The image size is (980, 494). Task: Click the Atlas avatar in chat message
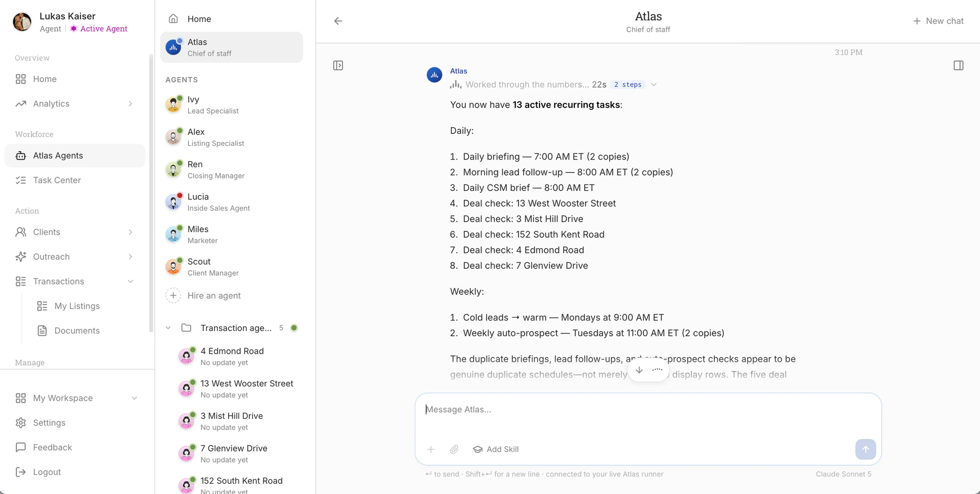click(x=434, y=75)
